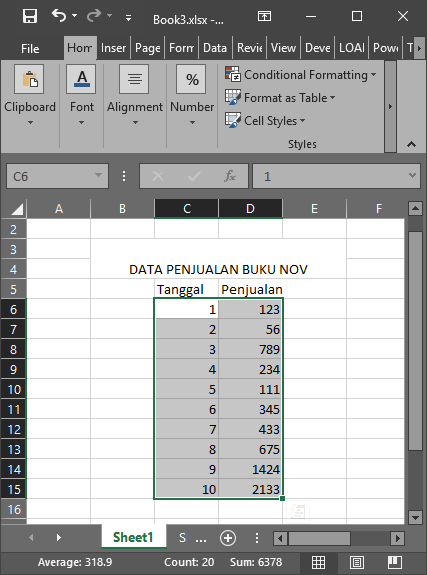Click the Penjualan header cell
This screenshot has width=427, height=575.
click(251, 289)
